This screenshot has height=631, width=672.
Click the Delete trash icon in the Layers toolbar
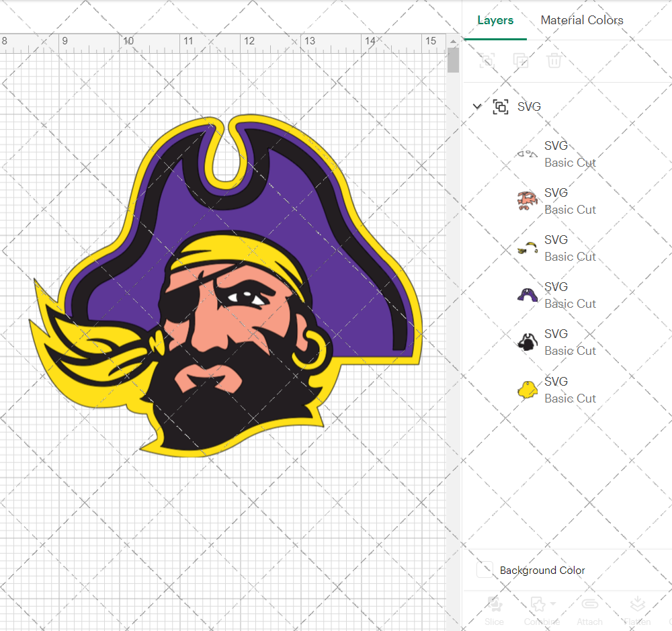click(554, 60)
